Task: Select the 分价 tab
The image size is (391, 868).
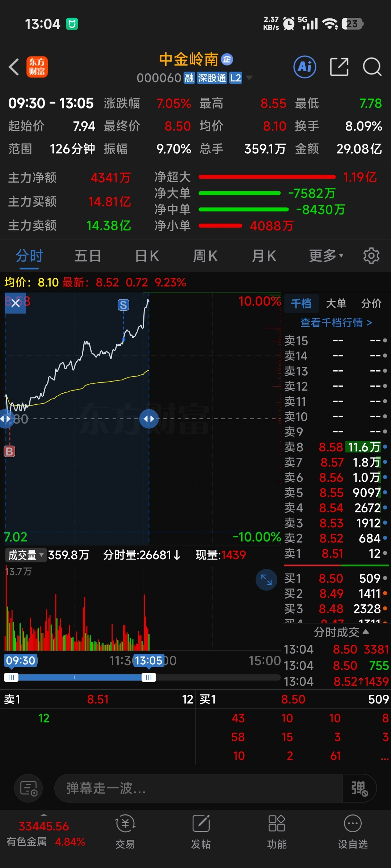Action: [371, 303]
